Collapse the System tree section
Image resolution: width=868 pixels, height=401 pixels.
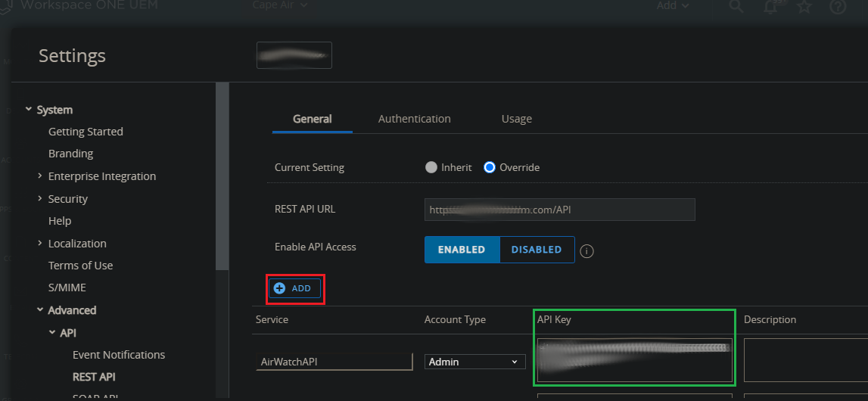(28, 110)
